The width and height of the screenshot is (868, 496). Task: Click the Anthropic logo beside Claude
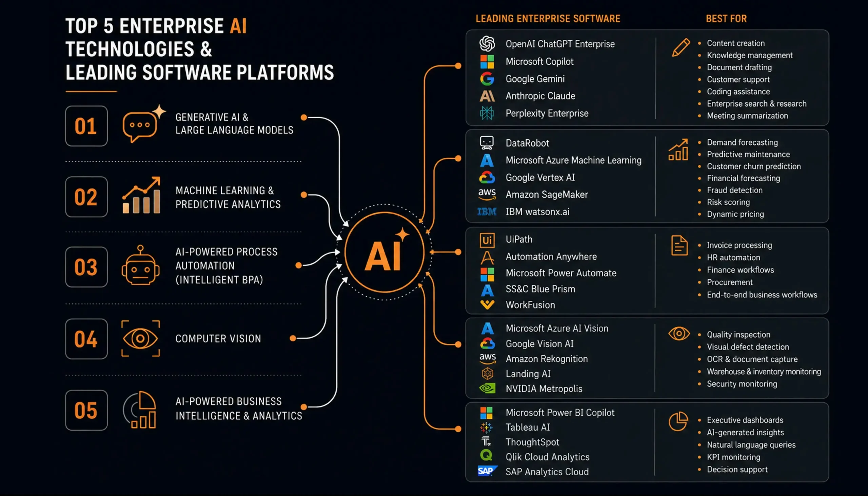[x=487, y=96]
